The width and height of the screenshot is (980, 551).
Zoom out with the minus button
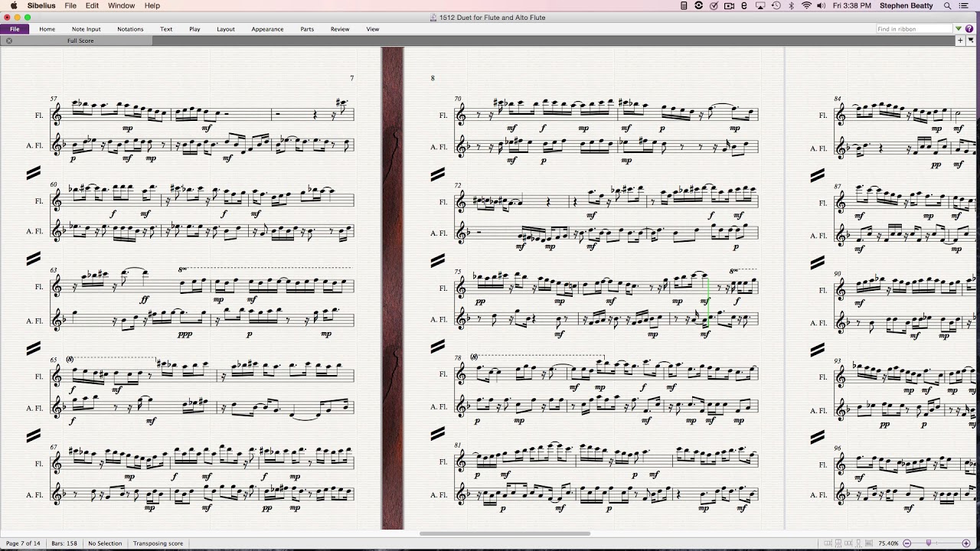coord(906,543)
